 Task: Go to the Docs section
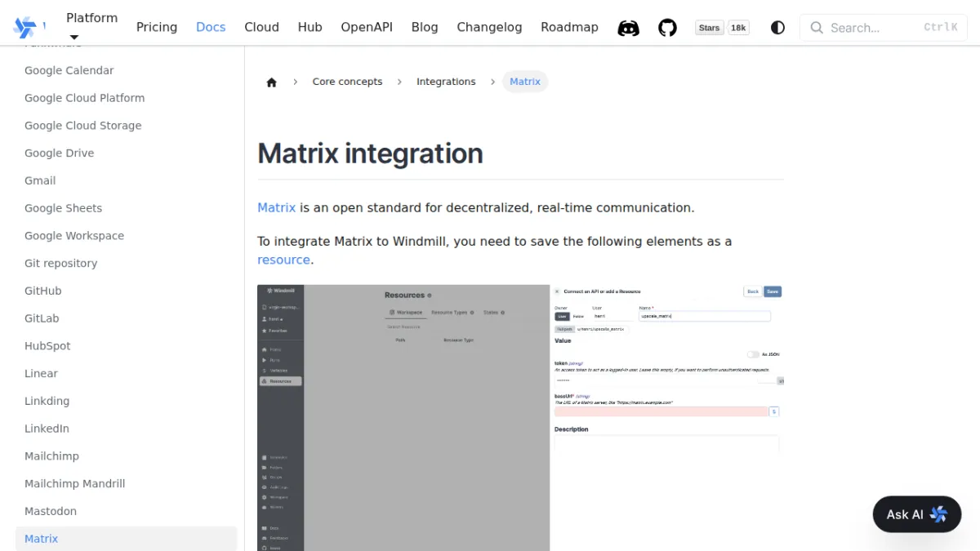(x=211, y=27)
